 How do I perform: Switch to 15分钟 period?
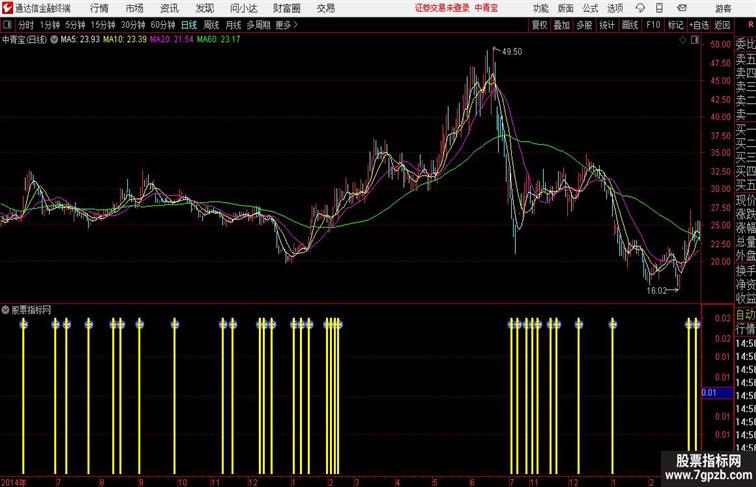[x=103, y=25]
